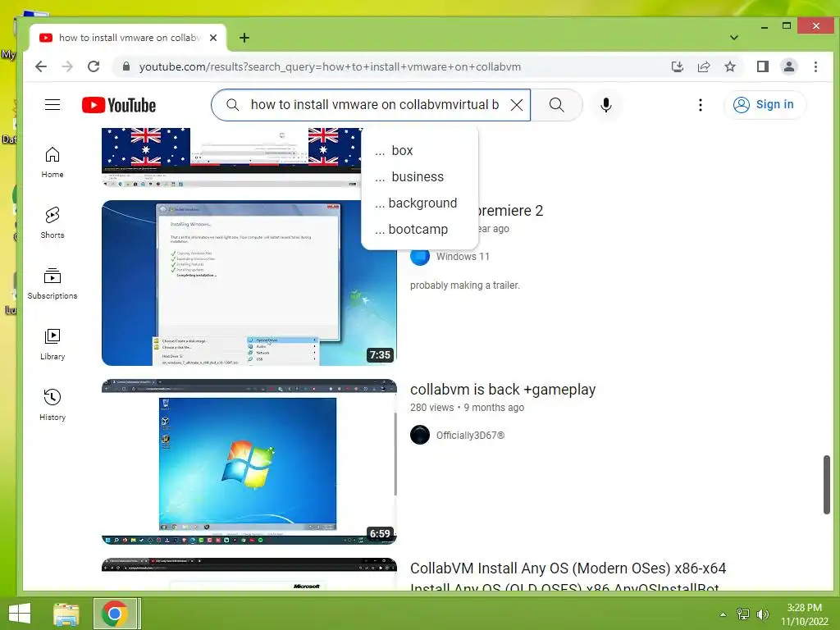Viewport: 840px width, 630px height.
Task: Open Home in the YouTube sidebar
Action: (x=52, y=162)
